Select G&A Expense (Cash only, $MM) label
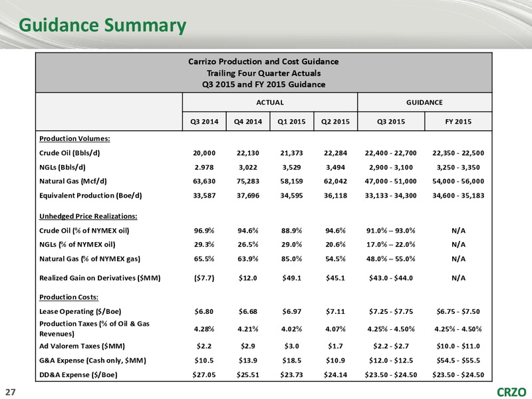The height and width of the screenshot is (399, 532). [92, 360]
